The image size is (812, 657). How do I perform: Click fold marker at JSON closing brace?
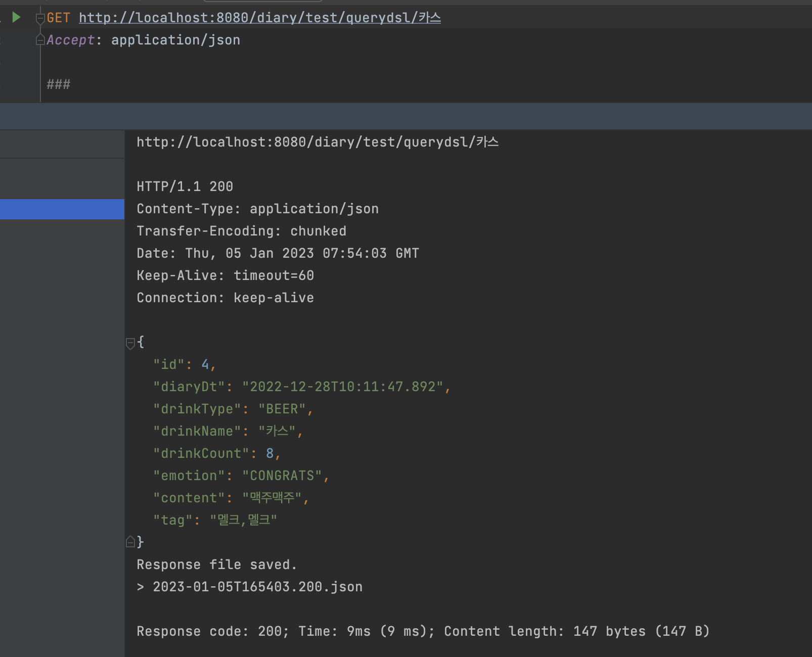coord(130,542)
